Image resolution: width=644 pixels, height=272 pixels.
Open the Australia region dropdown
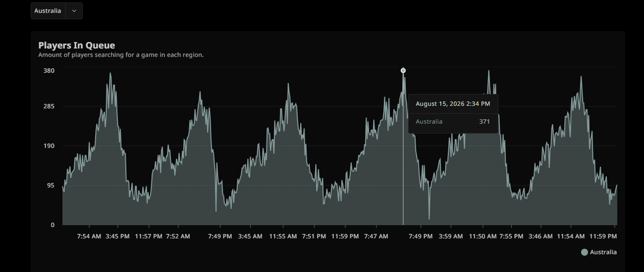(56, 11)
